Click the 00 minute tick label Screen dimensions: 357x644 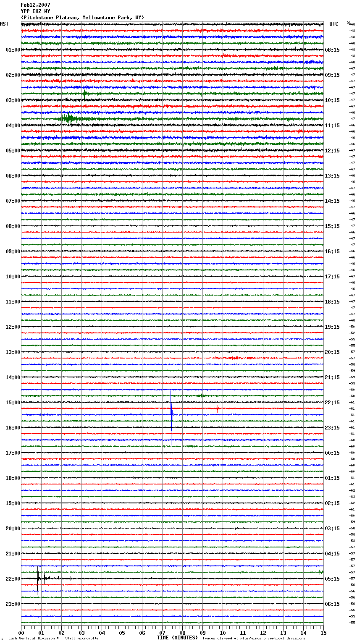coord(21,633)
